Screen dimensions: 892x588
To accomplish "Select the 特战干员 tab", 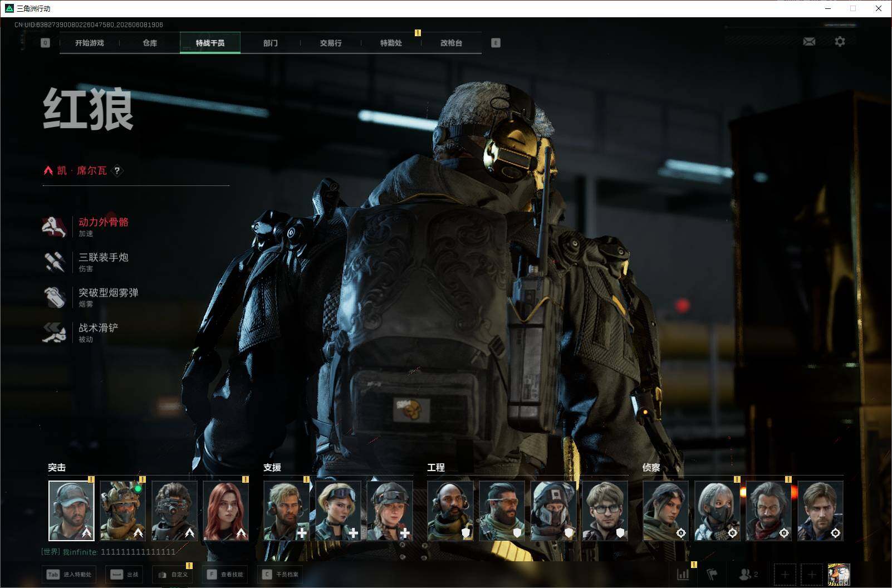I will pos(210,43).
